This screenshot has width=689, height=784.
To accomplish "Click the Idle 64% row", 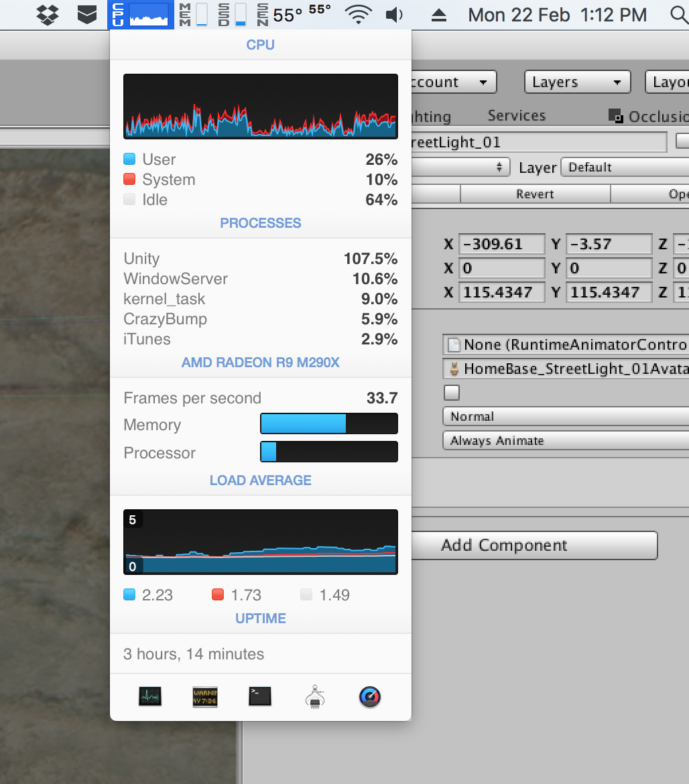I will coord(261,200).
